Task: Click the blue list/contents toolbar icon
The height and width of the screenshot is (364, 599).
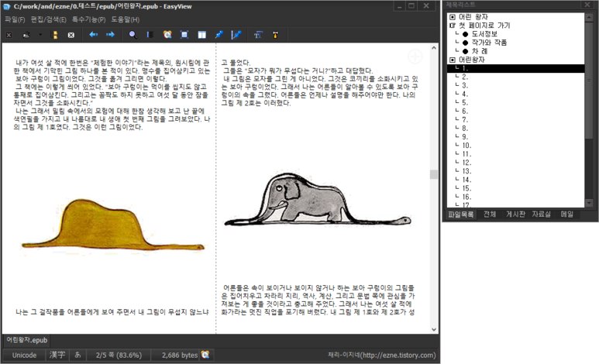Action: click(150, 35)
